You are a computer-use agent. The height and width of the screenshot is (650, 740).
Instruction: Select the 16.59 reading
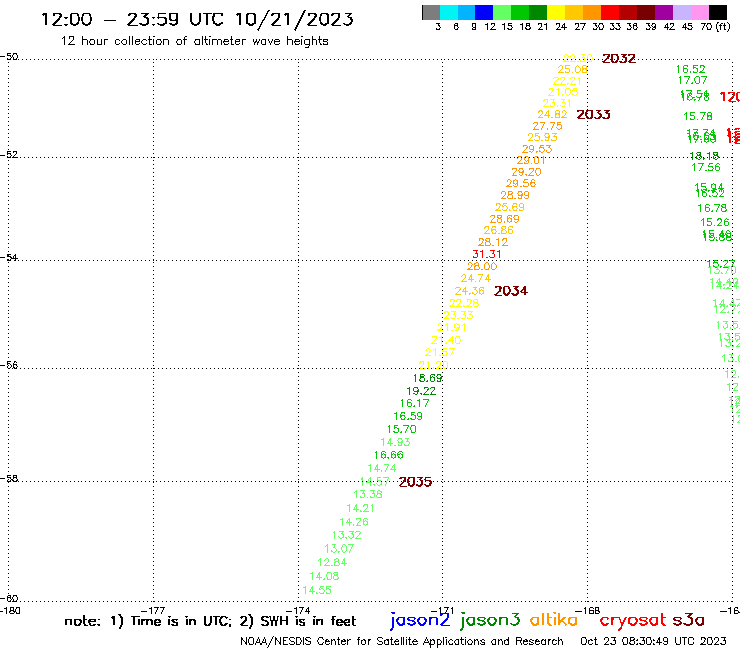click(408, 416)
